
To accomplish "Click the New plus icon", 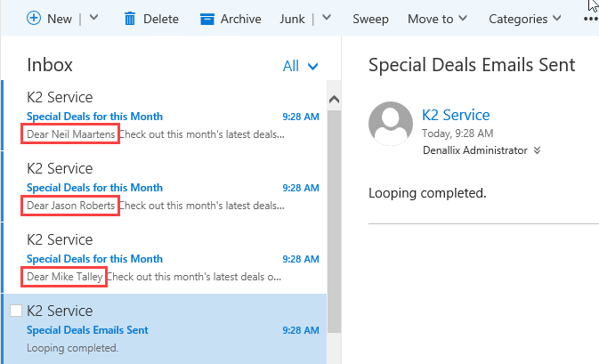I will coord(34,18).
